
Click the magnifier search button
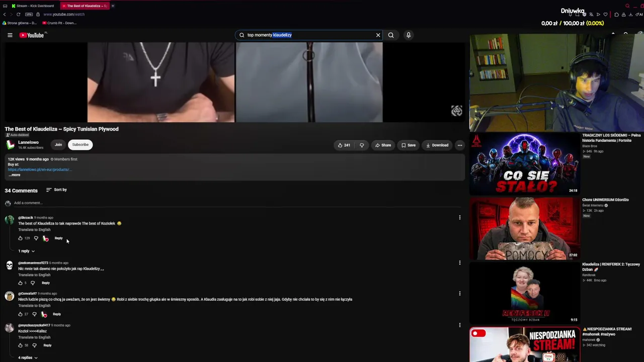[391, 35]
